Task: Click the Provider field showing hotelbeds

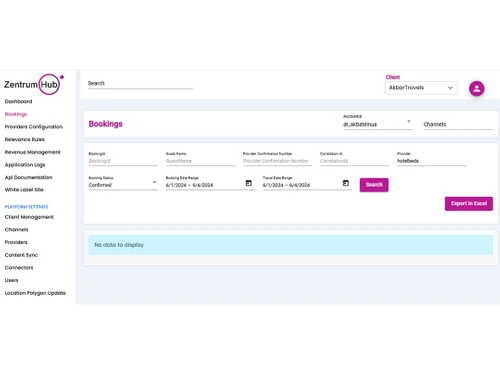Action: click(432, 161)
